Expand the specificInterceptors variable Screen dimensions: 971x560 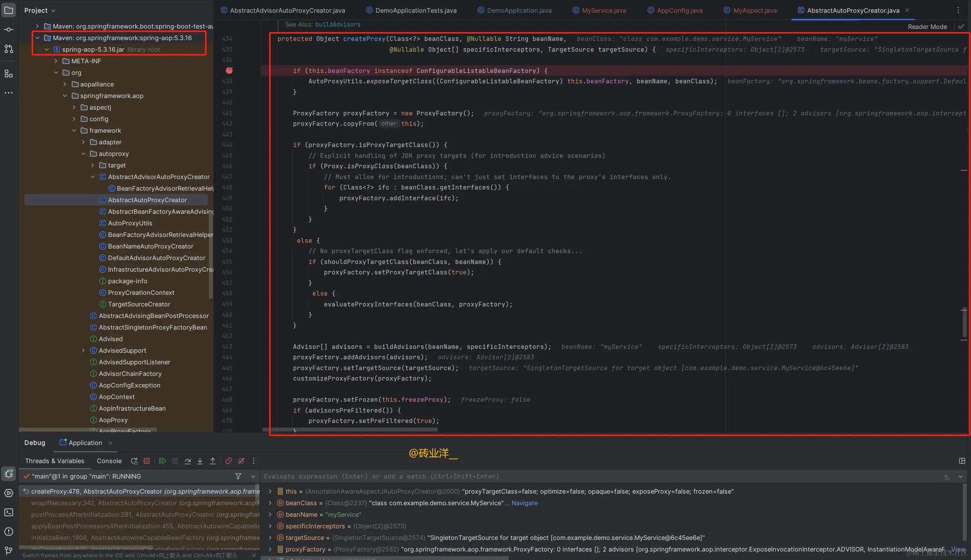click(270, 526)
